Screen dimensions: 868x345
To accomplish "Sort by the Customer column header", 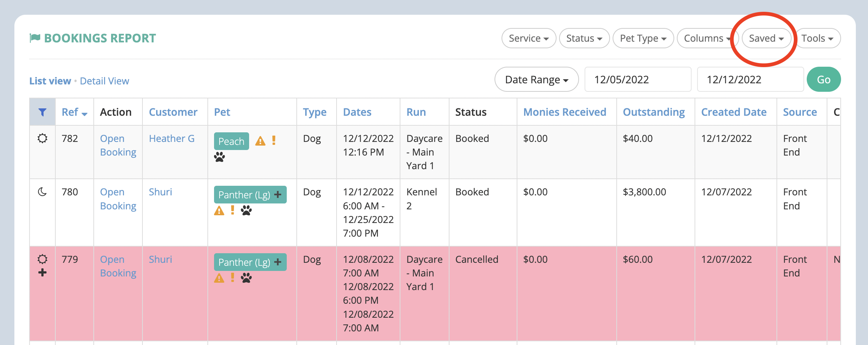I will click(173, 112).
